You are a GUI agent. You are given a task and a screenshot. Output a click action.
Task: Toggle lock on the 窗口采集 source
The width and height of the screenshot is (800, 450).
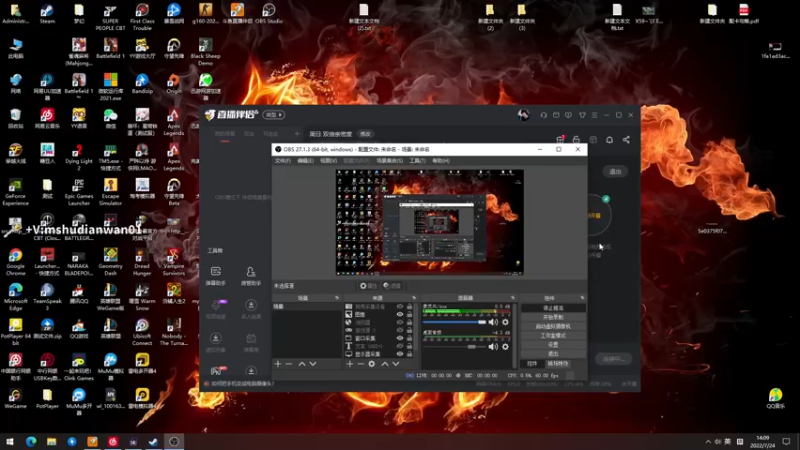[x=409, y=338]
